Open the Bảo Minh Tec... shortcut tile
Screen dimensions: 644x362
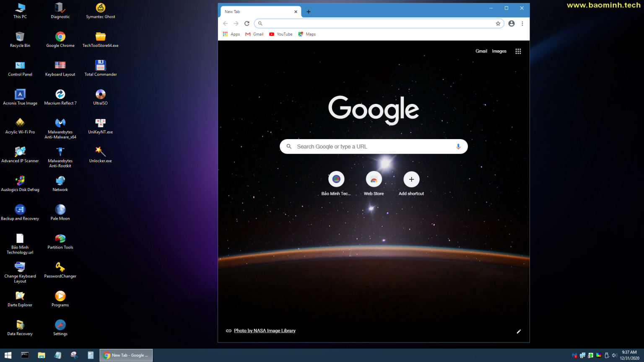(336, 184)
